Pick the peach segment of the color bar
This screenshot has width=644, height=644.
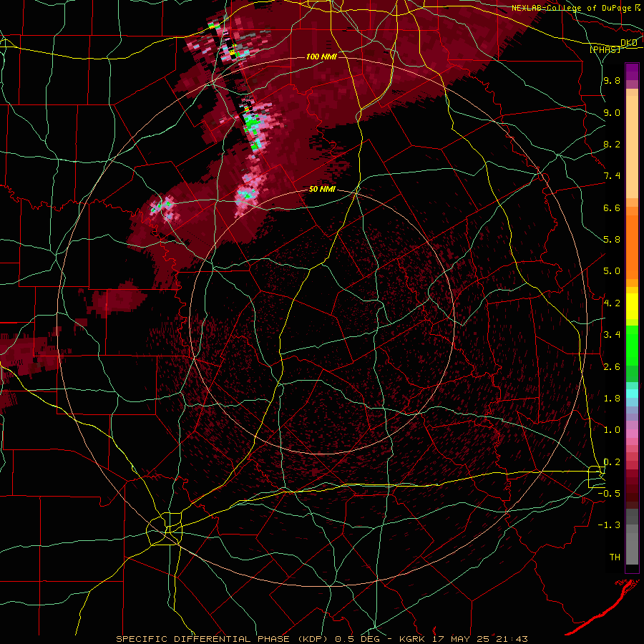[x=632, y=147]
